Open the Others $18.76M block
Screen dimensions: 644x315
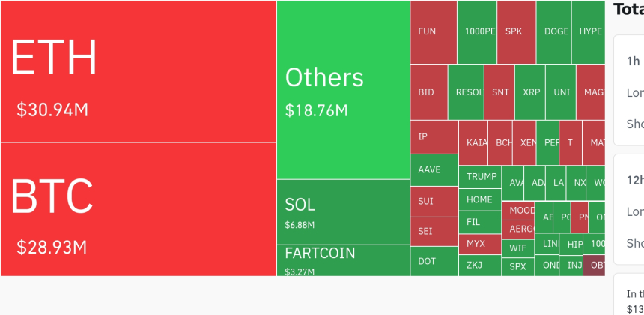click(x=344, y=90)
